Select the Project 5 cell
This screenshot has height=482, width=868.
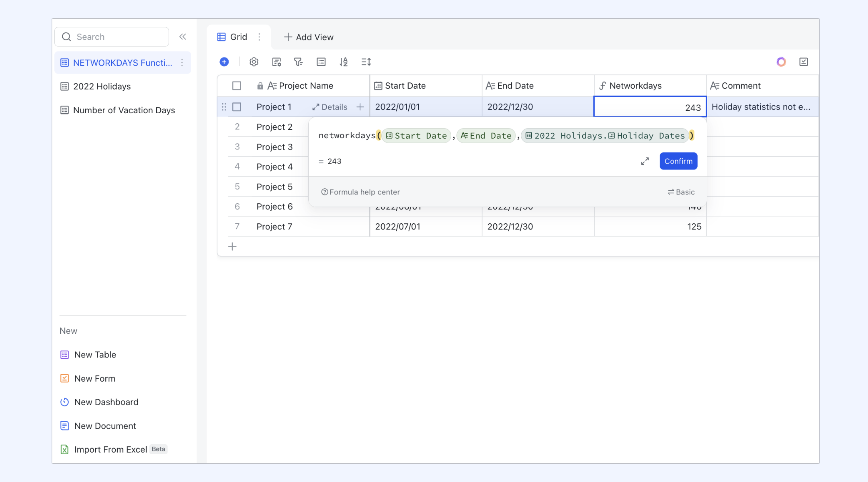point(280,187)
